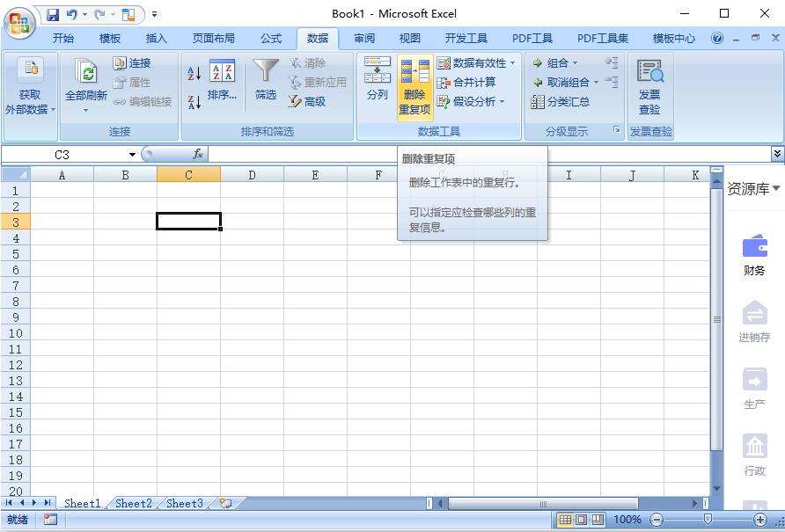Switch to 视图 View tab

click(410, 39)
